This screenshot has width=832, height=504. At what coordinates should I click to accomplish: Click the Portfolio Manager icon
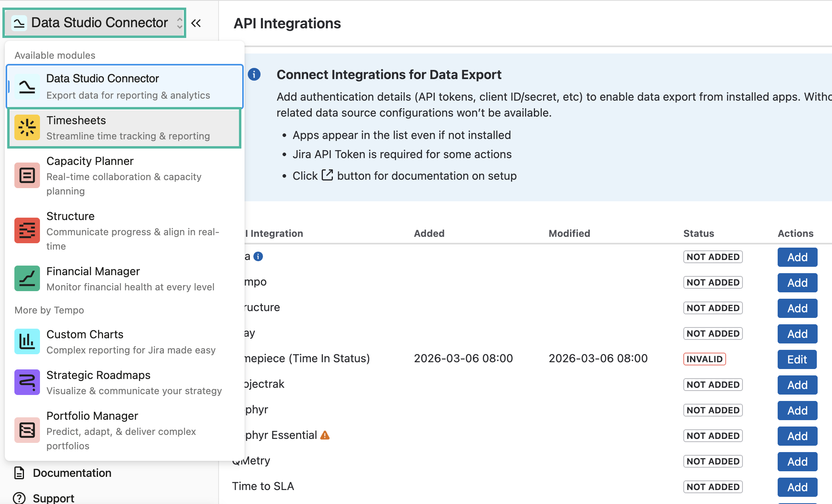click(27, 430)
